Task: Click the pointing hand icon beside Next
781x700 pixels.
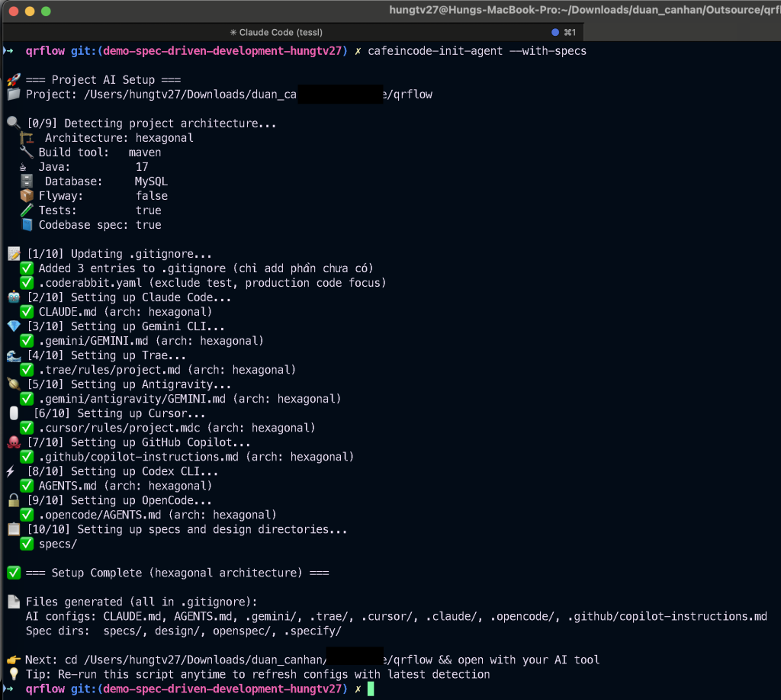Action: [x=13, y=660]
